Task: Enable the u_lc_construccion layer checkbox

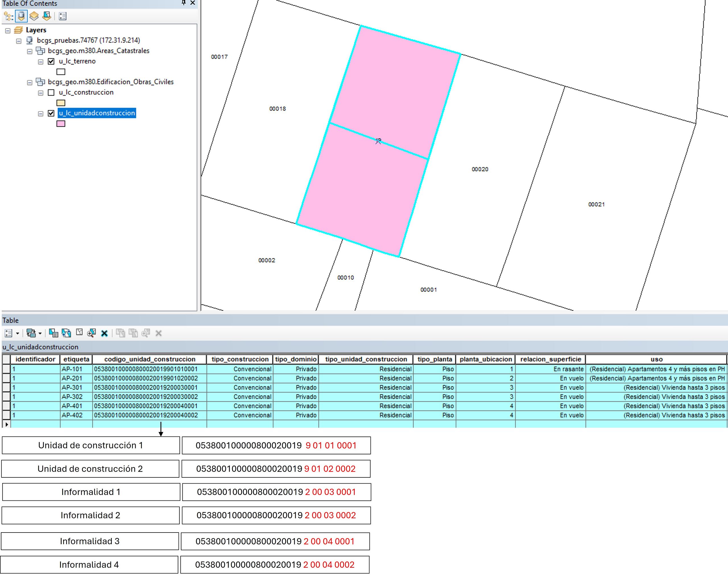Action: click(x=51, y=92)
